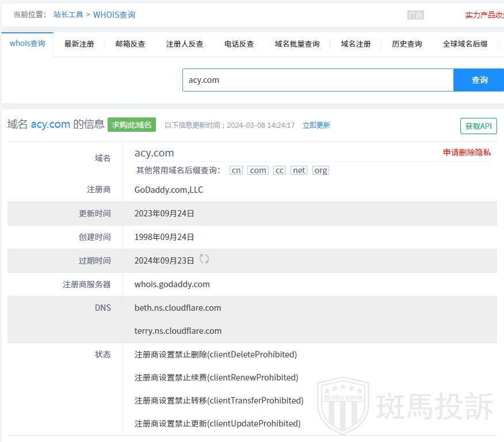The width and height of the screenshot is (504, 442).
Task: Go to 电话反查 tab
Action: click(239, 44)
